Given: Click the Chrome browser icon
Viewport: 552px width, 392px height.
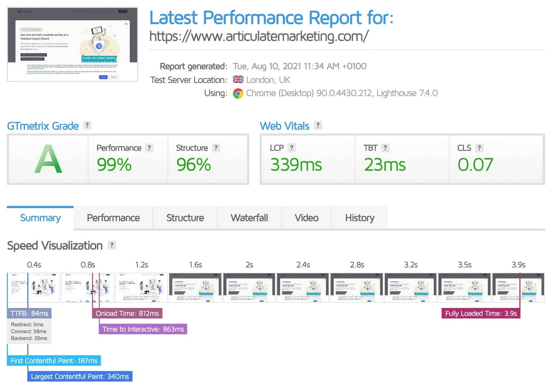Looking at the screenshot, I should pyautogui.click(x=238, y=93).
